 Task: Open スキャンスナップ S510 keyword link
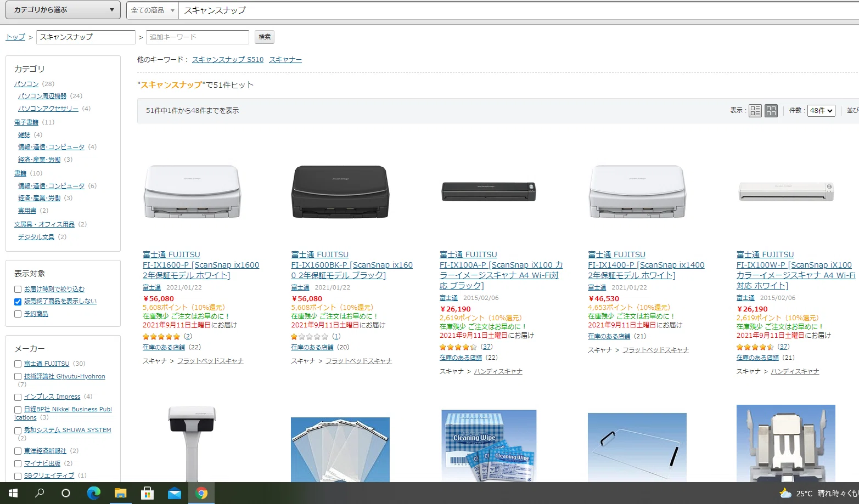coord(228,60)
